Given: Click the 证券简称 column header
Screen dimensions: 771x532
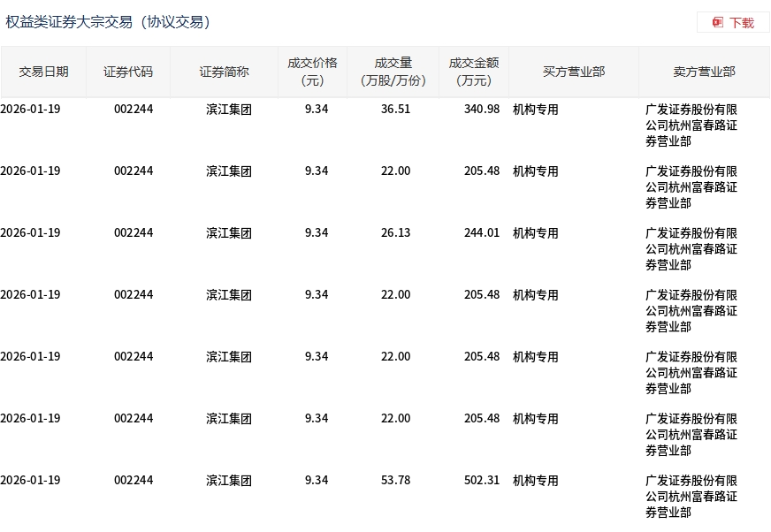Looking at the screenshot, I should coord(224,72).
